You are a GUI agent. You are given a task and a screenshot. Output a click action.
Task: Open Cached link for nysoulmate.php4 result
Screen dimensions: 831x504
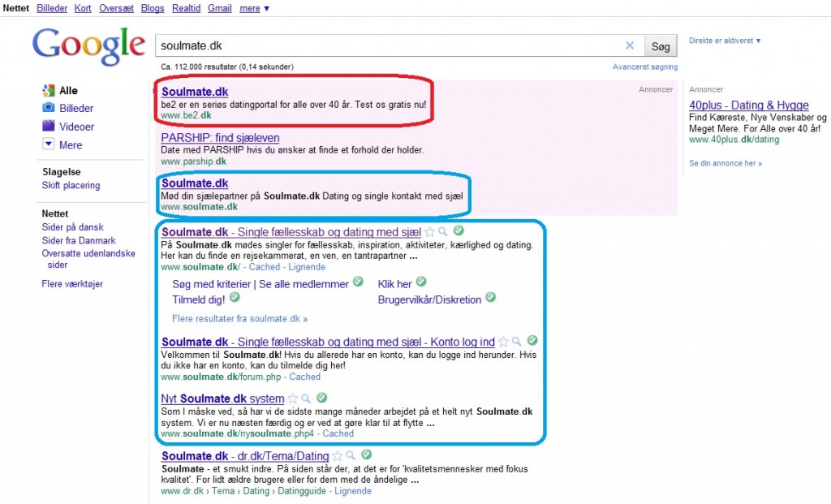(338, 433)
